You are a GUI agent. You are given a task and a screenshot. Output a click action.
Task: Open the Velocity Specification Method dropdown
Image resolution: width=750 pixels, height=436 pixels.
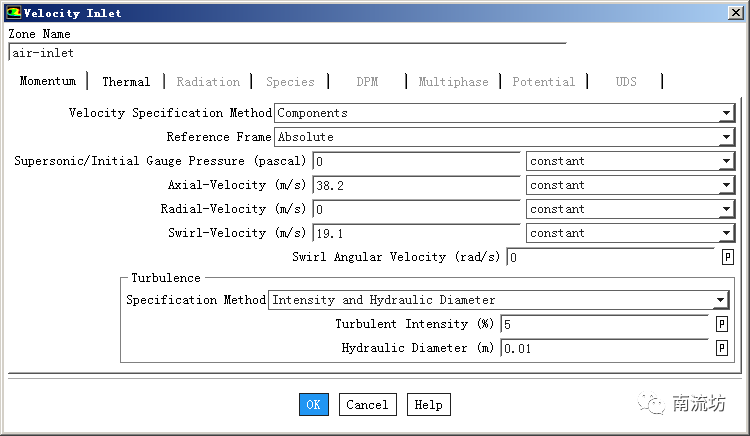726,113
